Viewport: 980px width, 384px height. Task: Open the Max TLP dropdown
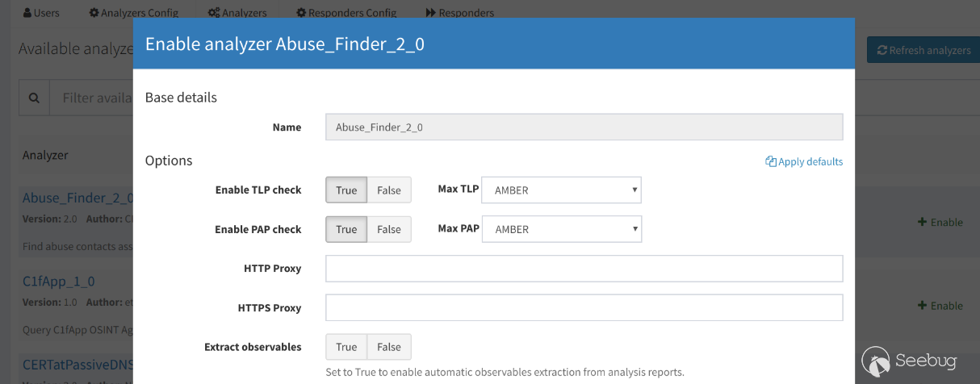click(x=561, y=190)
